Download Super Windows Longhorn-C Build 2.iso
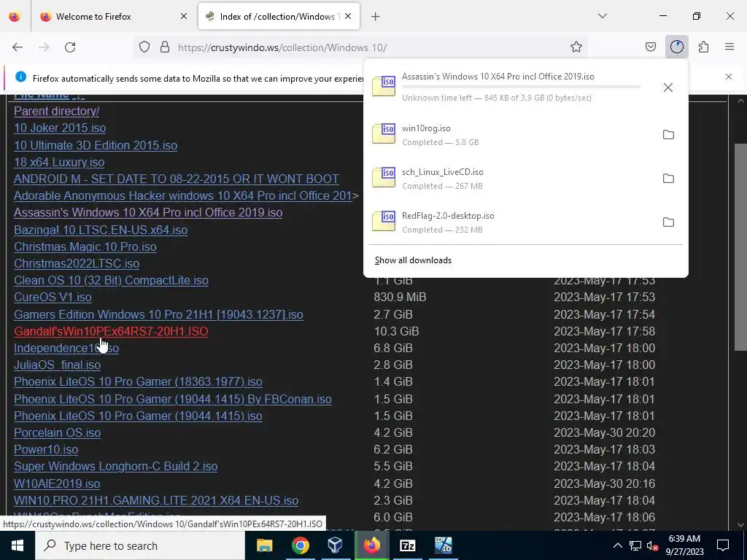Screen dimensions: 747x560 click(116, 466)
